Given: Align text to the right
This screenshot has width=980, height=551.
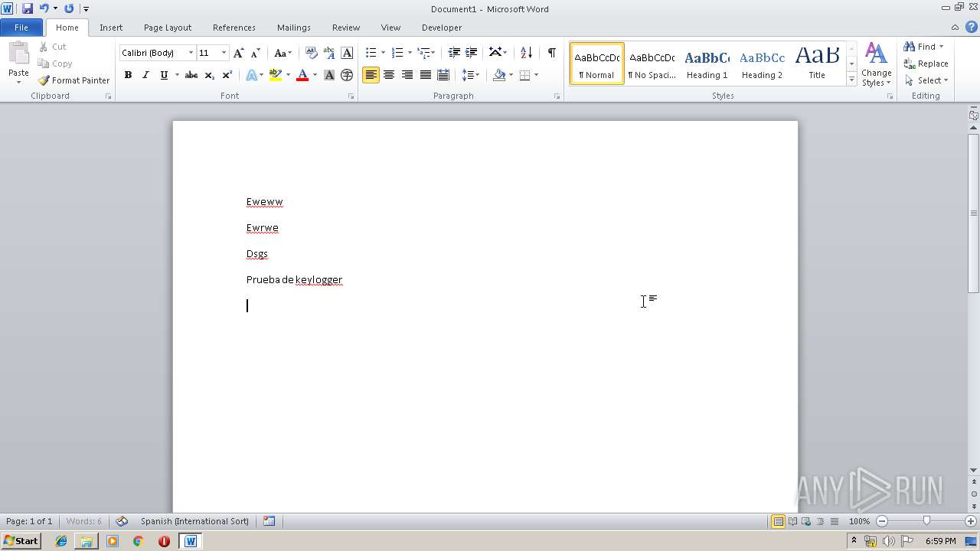Looking at the screenshot, I should [x=407, y=75].
